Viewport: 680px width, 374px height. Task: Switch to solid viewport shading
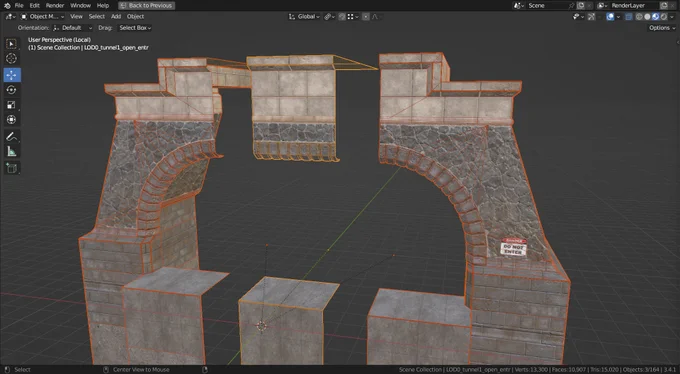pos(647,17)
